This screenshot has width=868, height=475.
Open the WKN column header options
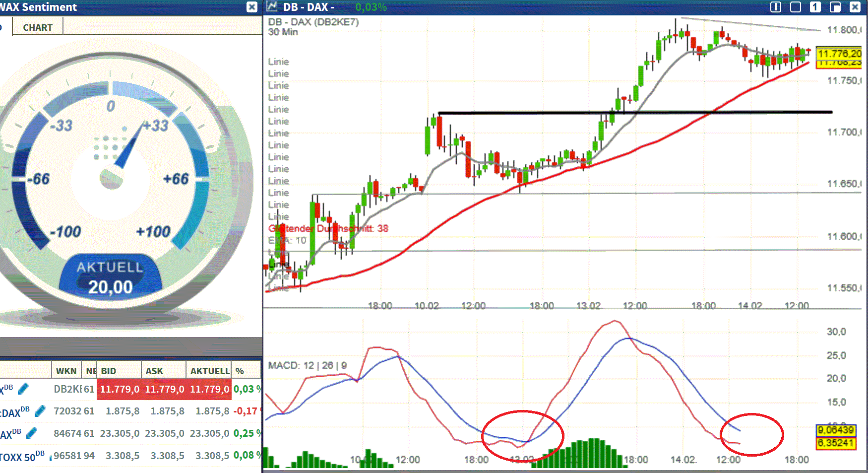[x=66, y=370]
